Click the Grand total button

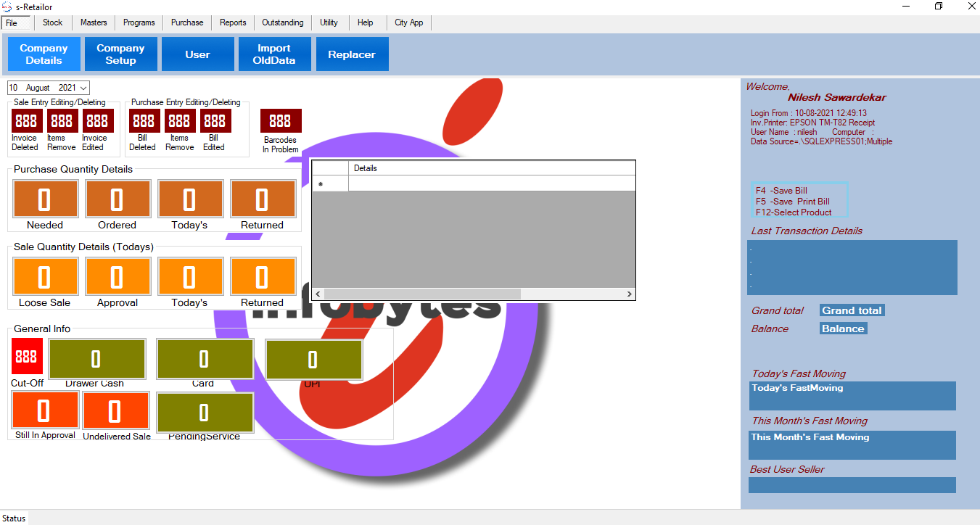[851, 310]
